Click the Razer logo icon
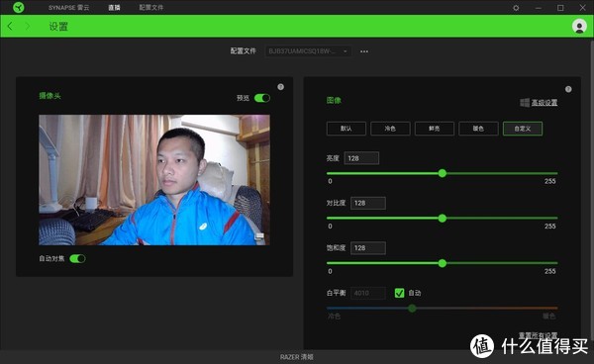Image resolution: width=594 pixels, height=364 pixels. [18, 7]
